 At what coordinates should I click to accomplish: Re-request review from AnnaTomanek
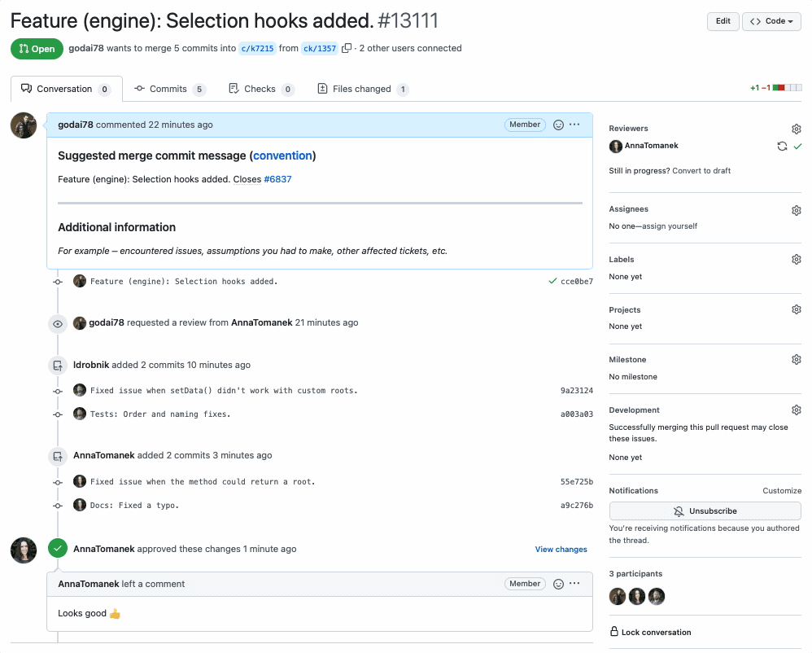(x=781, y=146)
